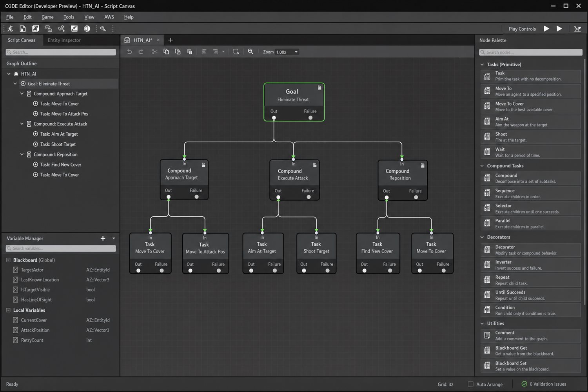
Task: Select the Inverter node in palette
Action: 530,265
